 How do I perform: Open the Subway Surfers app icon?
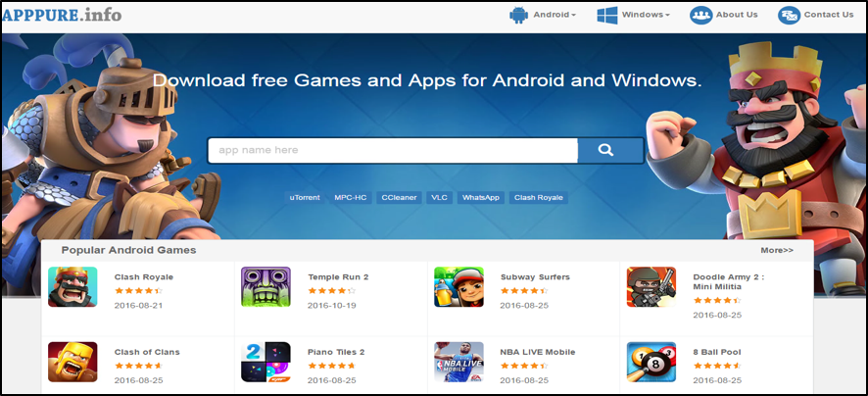tap(458, 287)
